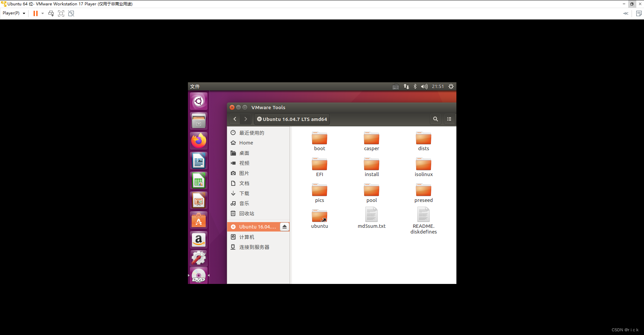Open System Settings from the dock
Image resolution: width=644 pixels, height=335 pixels.
tap(198, 258)
